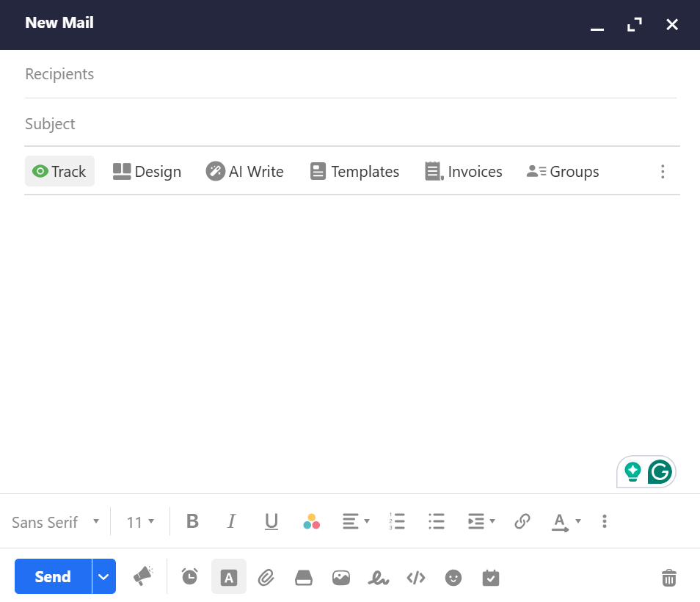Toggle underline formatting
The width and height of the screenshot is (700, 602).
click(271, 521)
